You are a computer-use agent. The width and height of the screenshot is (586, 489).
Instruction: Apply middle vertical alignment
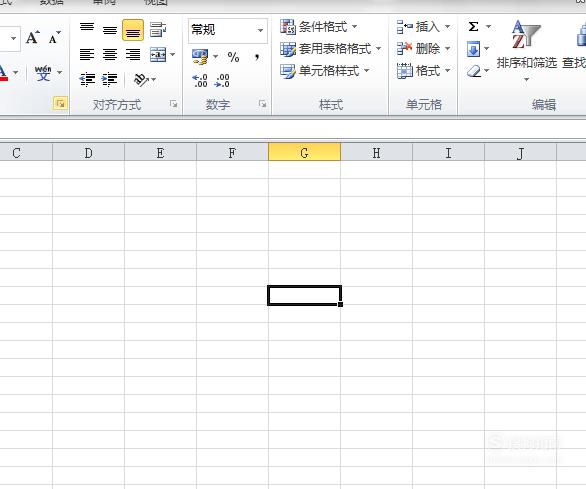(110, 30)
